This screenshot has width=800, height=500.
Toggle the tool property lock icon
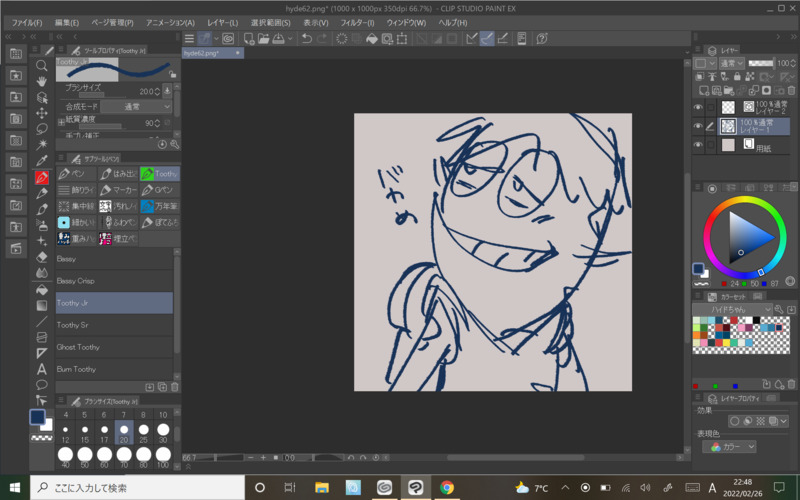click(173, 74)
